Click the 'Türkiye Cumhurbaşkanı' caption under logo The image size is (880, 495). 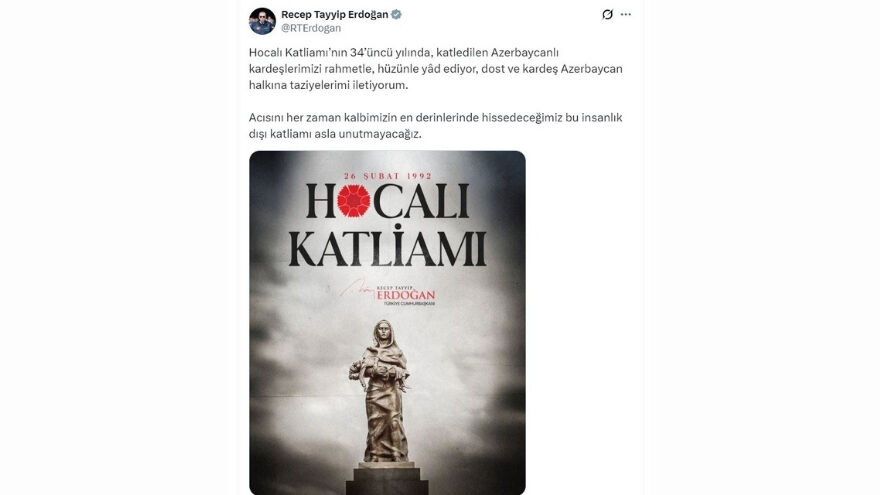click(409, 304)
